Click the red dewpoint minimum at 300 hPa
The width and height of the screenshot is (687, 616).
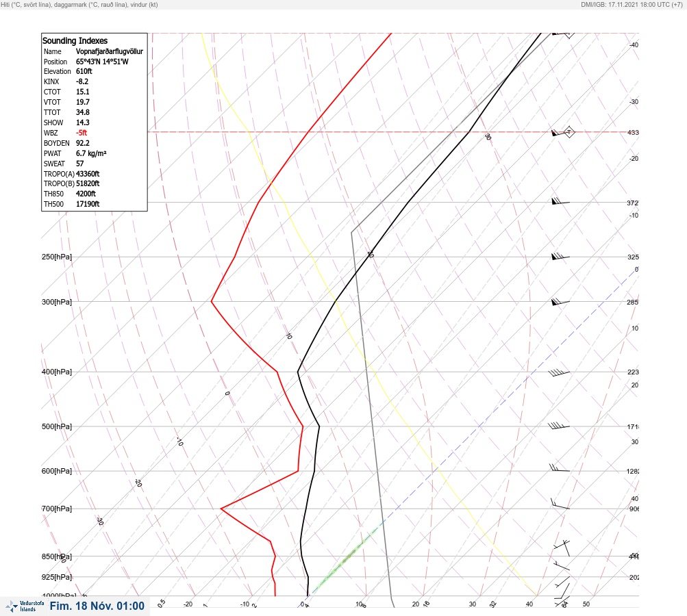212,302
